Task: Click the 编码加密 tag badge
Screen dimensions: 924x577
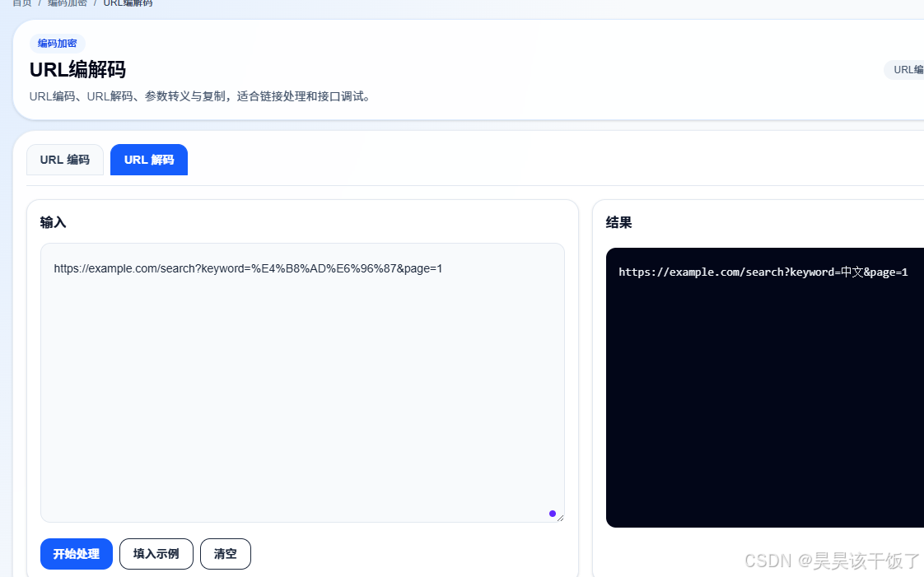Action: [57, 44]
